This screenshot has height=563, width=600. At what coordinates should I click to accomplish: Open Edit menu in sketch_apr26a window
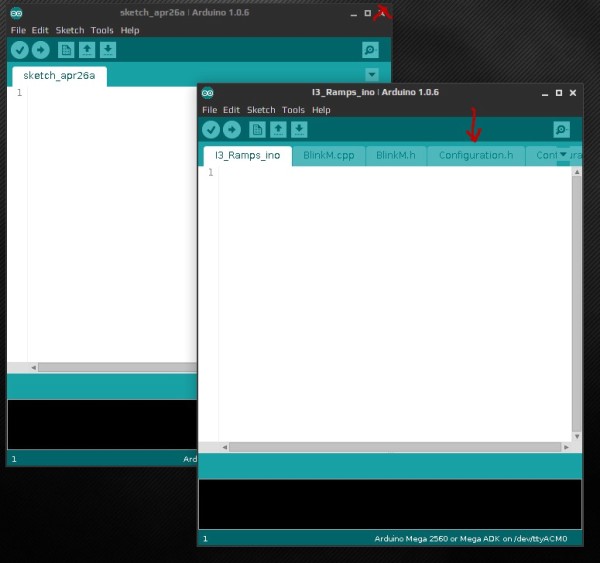40,31
